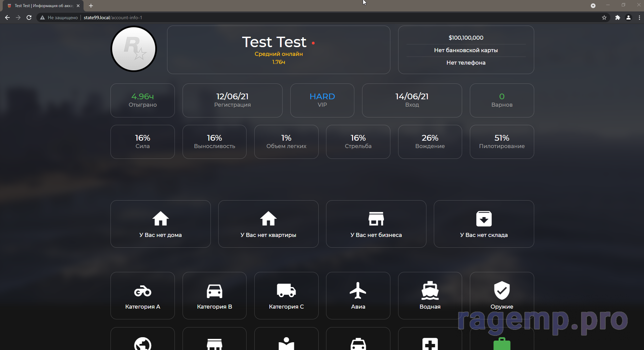Click the house icon for 'У Вас нет дома'
This screenshot has height=350, width=644.
click(160, 219)
